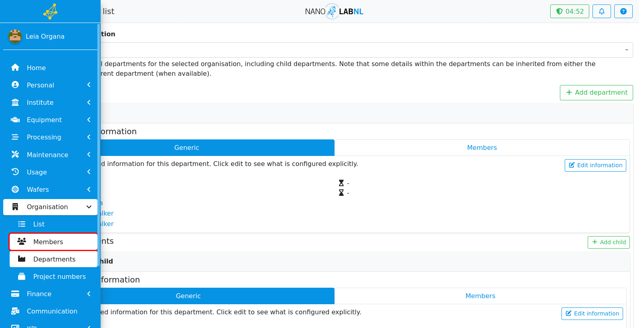The width and height of the screenshot is (644, 328).
Task: Click the Communication icon in sidebar
Action: [x=15, y=311]
